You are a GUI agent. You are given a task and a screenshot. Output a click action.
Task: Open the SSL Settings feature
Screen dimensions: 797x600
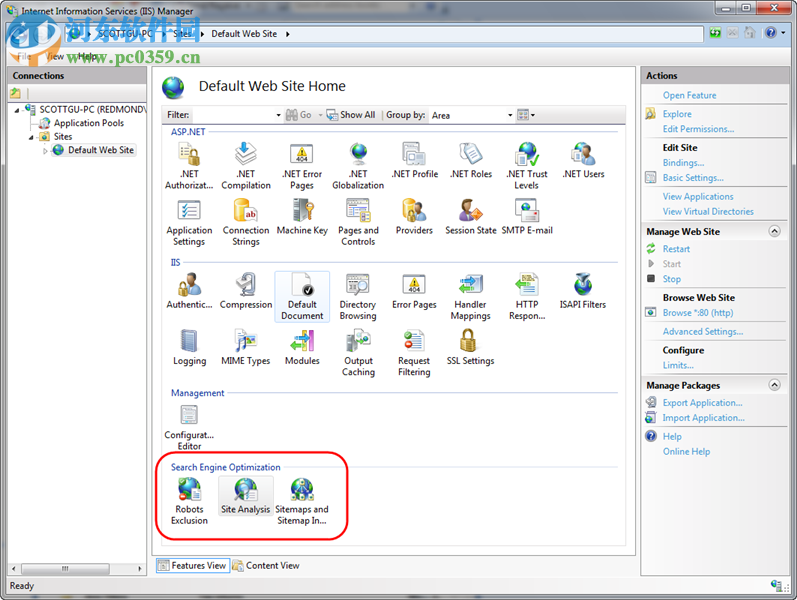[x=471, y=347]
